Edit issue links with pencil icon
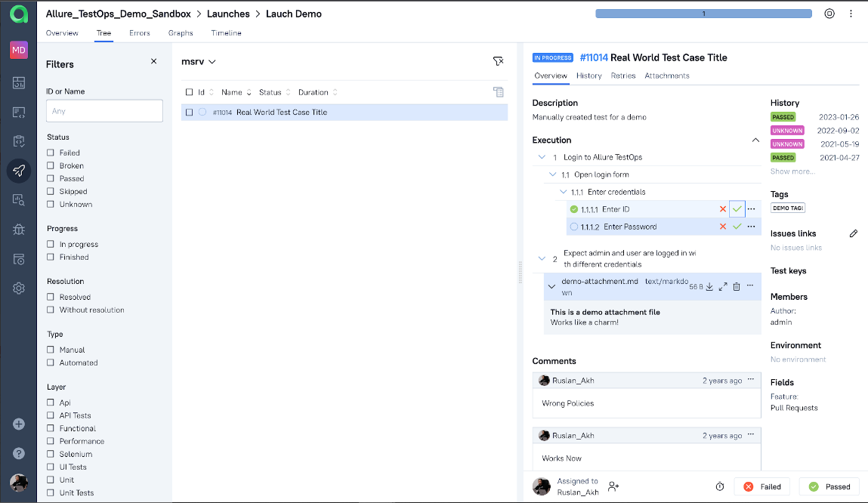The width and height of the screenshot is (868, 503). [x=854, y=234]
